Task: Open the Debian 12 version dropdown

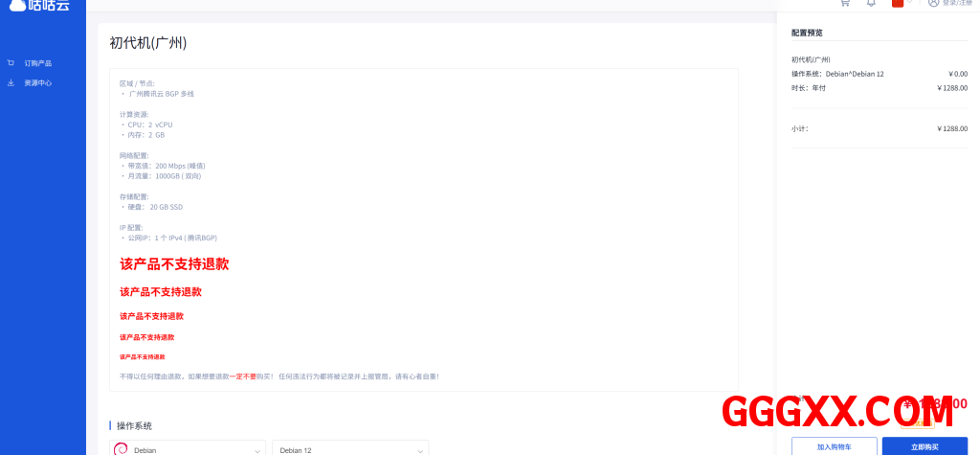Action: click(x=349, y=448)
